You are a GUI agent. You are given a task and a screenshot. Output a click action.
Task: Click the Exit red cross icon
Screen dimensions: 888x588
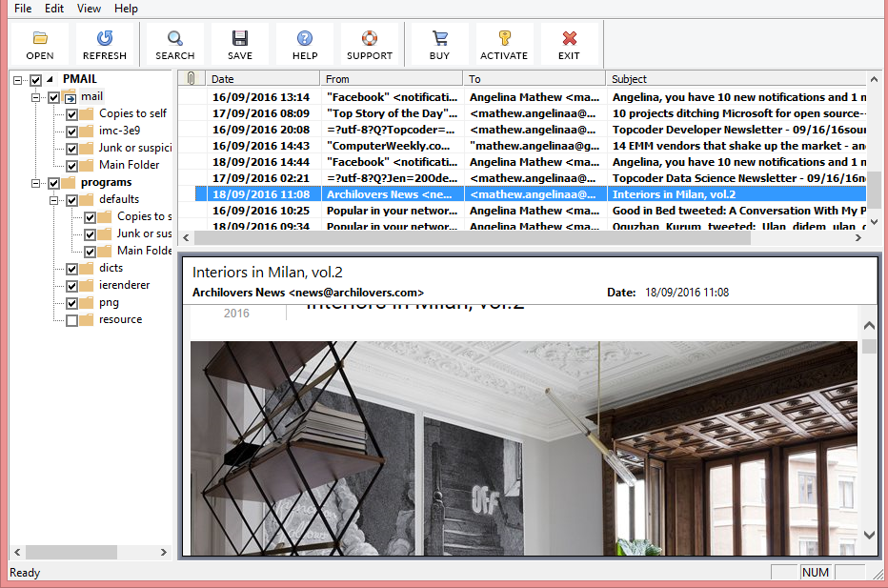point(569,38)
